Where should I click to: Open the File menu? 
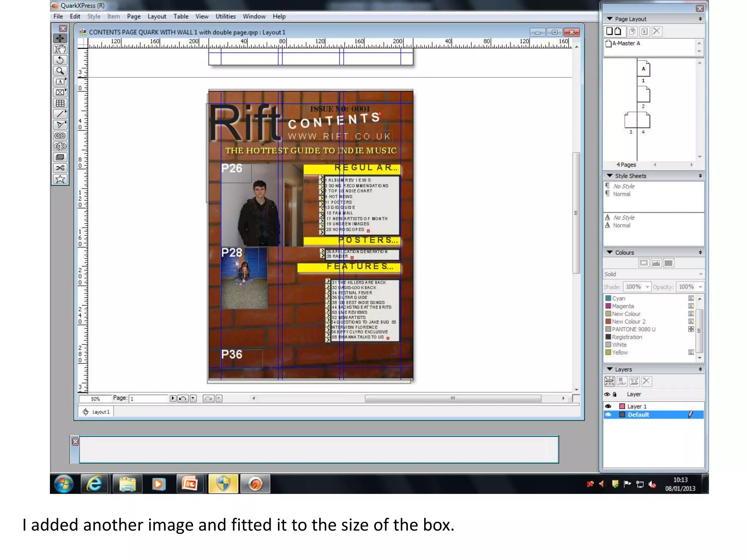click(x=58, y=16)
